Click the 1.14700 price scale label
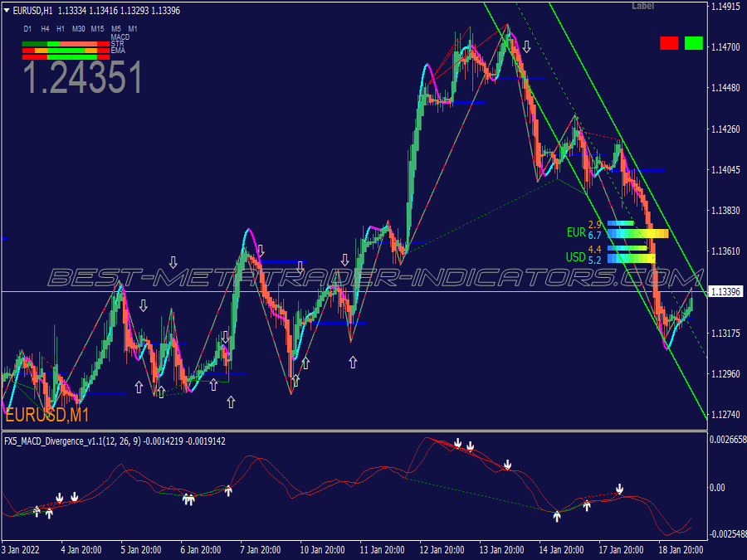747x560 pixels. [x=725, y=47]
